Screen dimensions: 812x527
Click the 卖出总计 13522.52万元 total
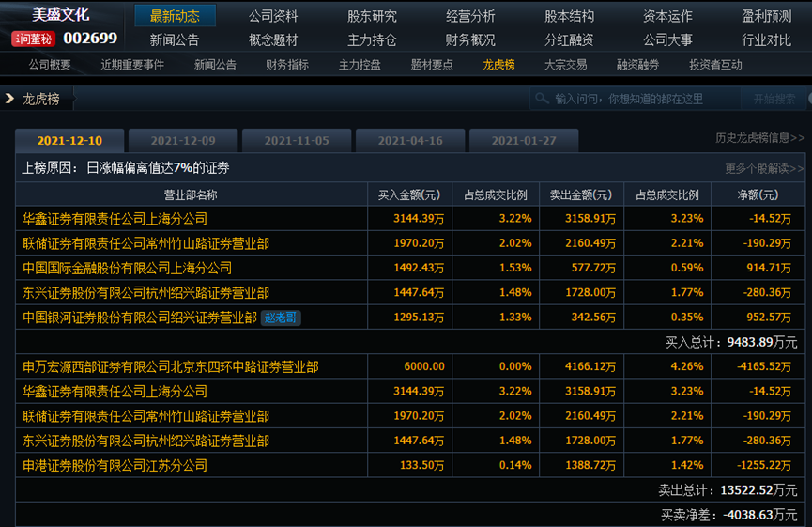click(x=728, y=490)
